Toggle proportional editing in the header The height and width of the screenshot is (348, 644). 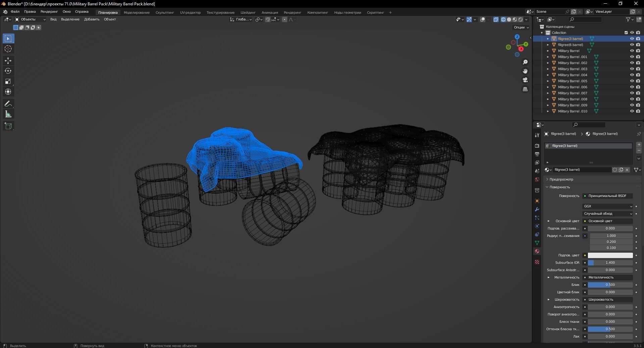(285, 19)
